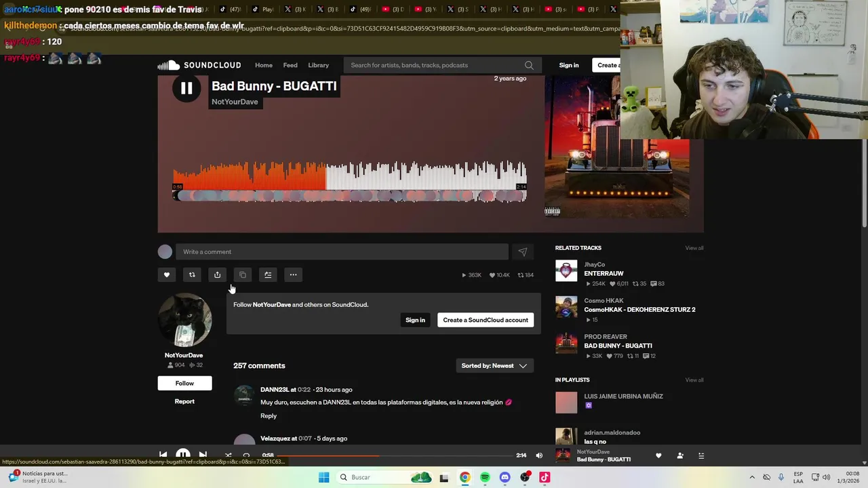Viewport: 868px width, 488px height.
Task: Open CosmoHKAK - DEKOHERENZ STURZ 2 track
Action: [639, 310]
